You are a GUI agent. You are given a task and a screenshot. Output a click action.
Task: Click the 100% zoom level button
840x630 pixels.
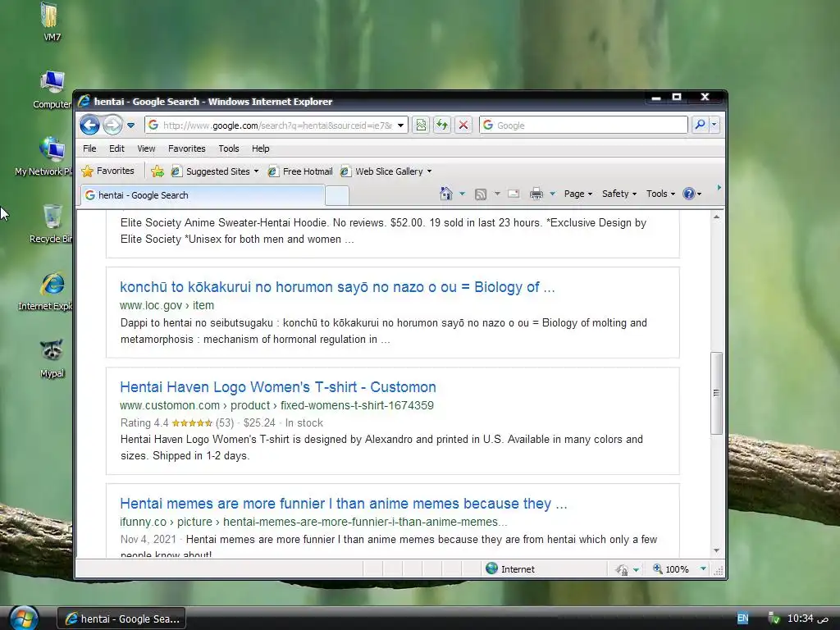coord(671,569)
